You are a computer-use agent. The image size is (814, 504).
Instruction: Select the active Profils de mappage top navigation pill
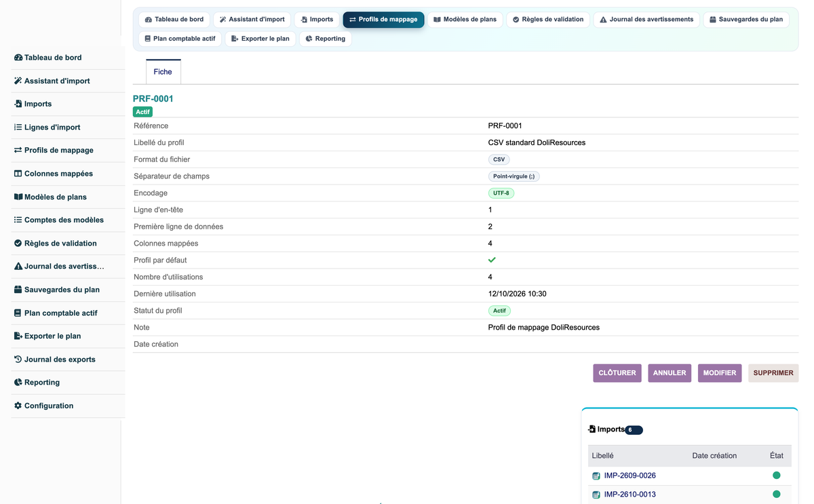(383, 20)
